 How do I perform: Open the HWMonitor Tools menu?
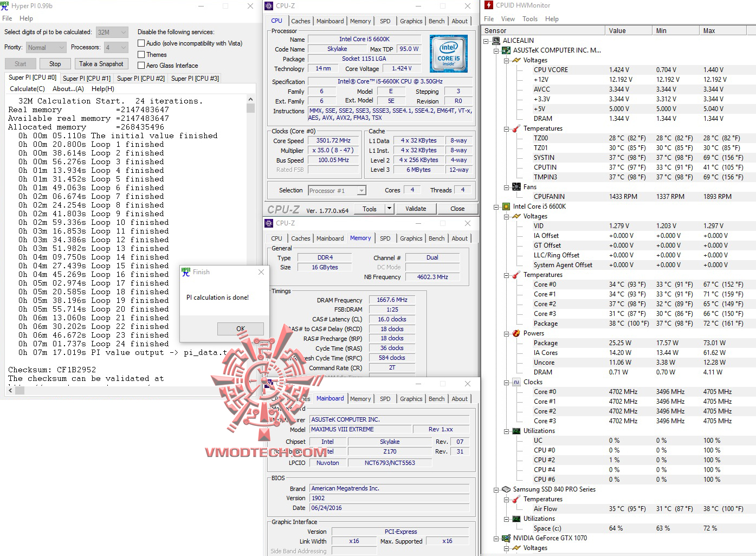click(x=530, y=19)
